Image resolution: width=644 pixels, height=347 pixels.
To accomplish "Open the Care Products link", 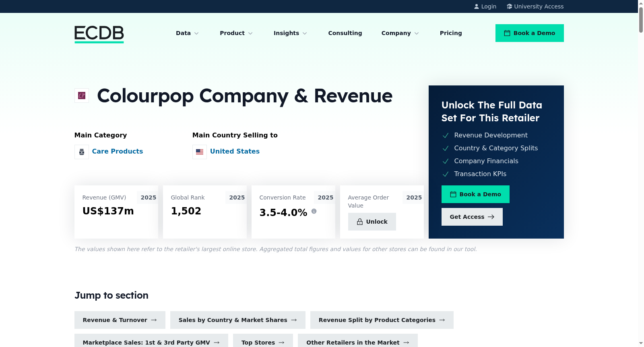I will click(x=118, y=152).
